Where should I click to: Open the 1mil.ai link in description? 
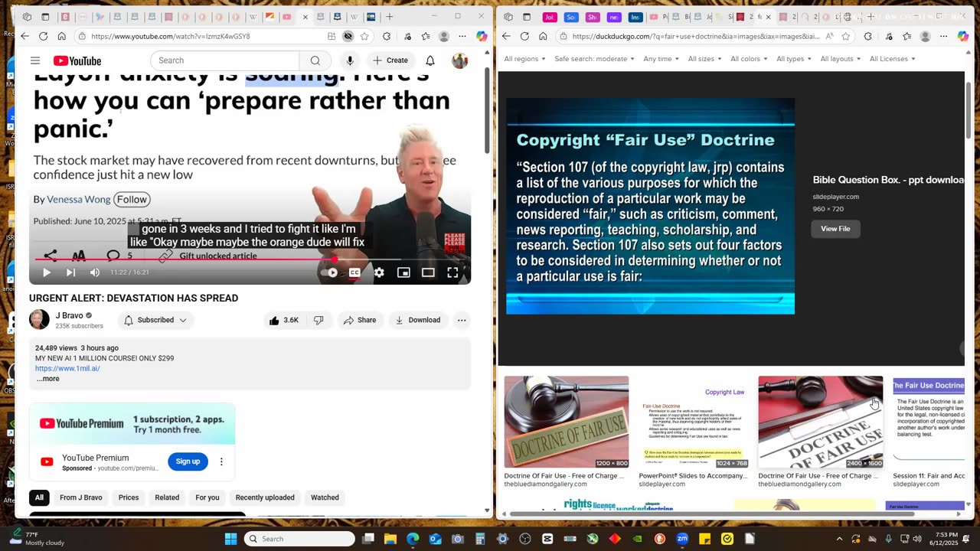tap(67, 368)
